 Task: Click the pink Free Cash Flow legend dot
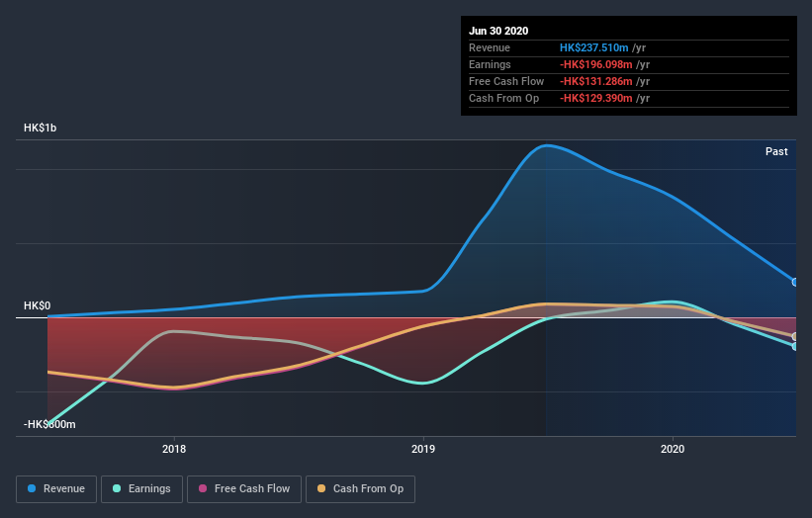pos(203,488)
